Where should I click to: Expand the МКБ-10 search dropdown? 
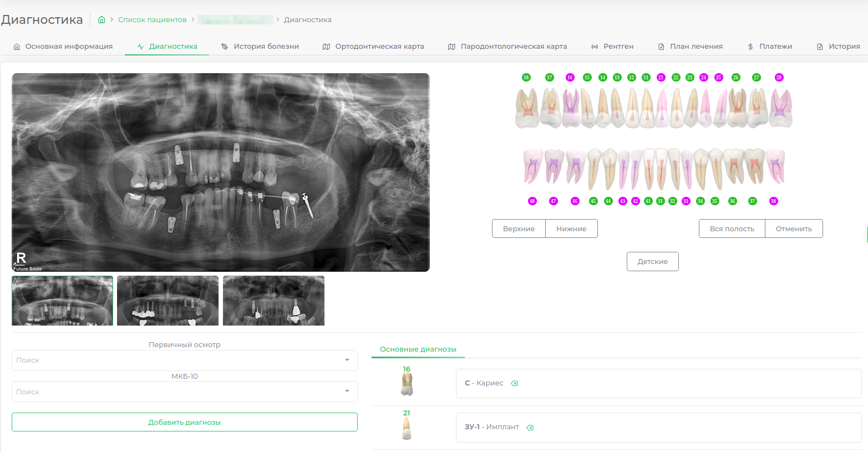click(x=185, y=392)
